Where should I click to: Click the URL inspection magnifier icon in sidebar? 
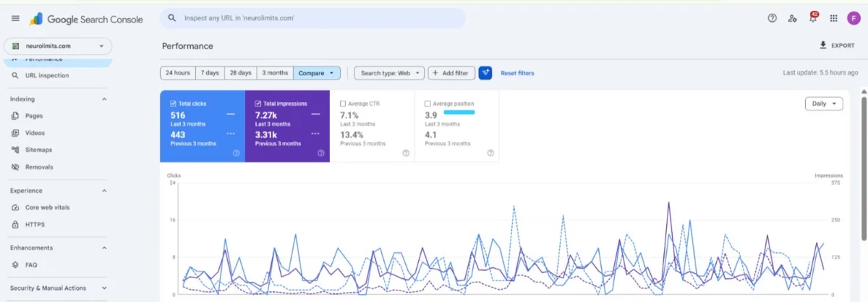(16, 75)
